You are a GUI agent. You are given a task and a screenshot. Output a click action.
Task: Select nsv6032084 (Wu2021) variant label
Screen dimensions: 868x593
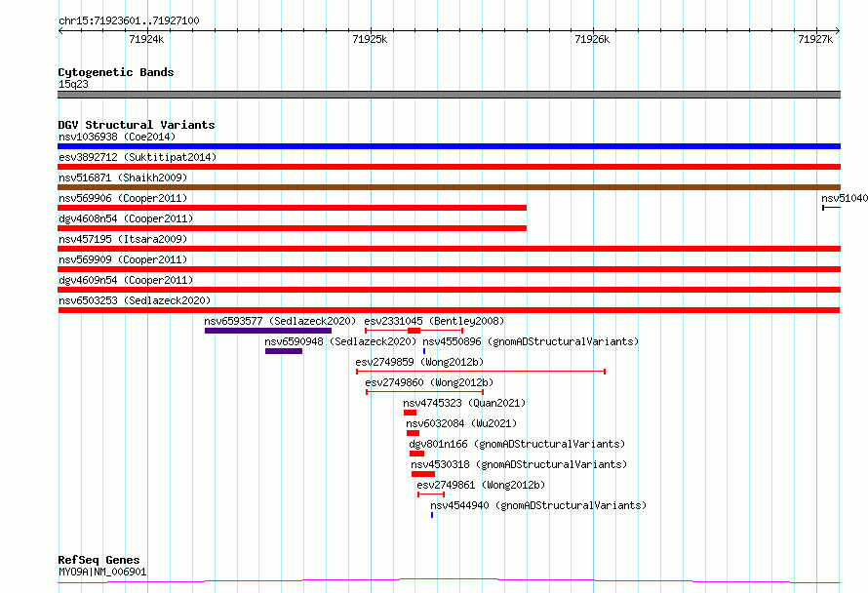pyautogui.click(x=461, y=423)
